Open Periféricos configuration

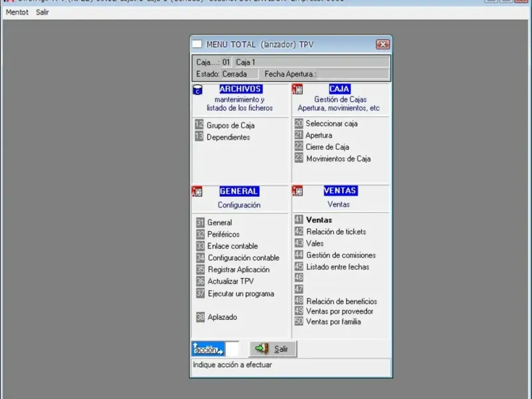point(223,235)
